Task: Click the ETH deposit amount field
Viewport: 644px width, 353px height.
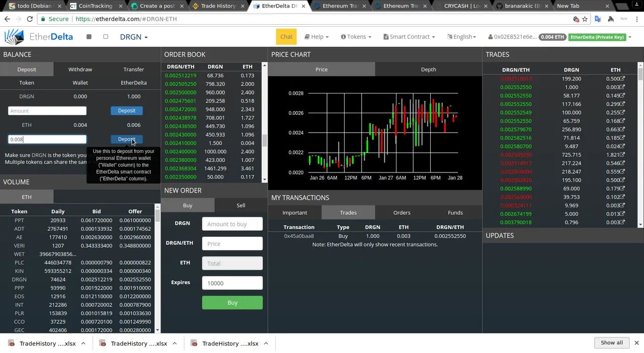Action: pos(47,139)
